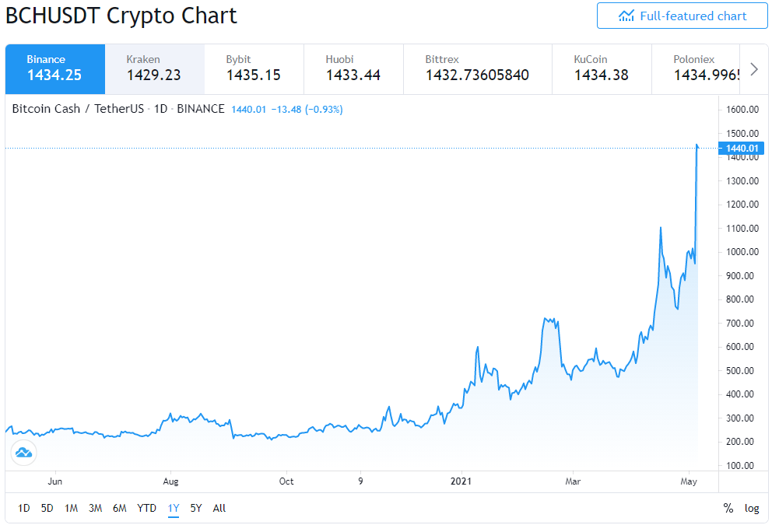Show more exchanges with the right arrow
The image size is (772, 532).
tap(754, 69)
